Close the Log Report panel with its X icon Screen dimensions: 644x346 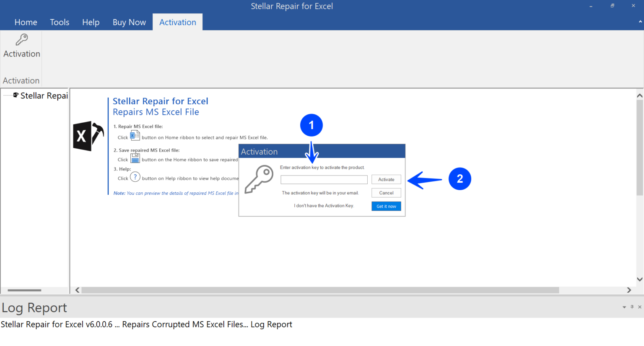tap(639, 307)
